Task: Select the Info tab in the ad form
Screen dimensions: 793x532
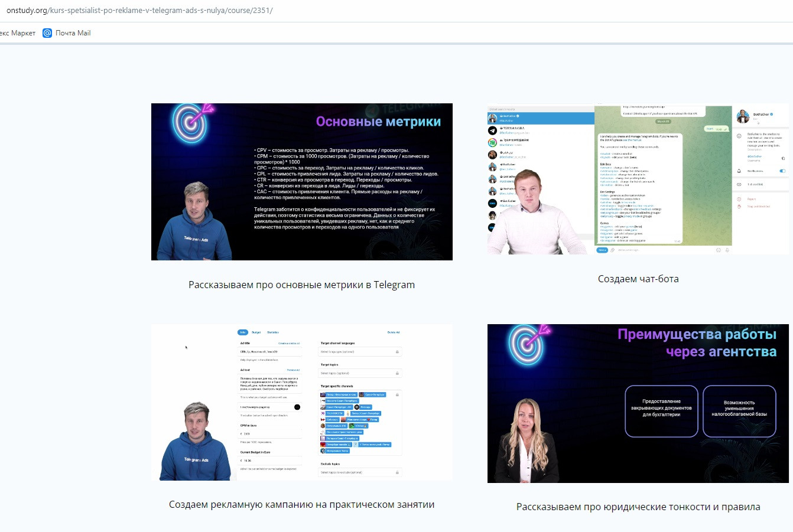Action: tap(242, 332)
